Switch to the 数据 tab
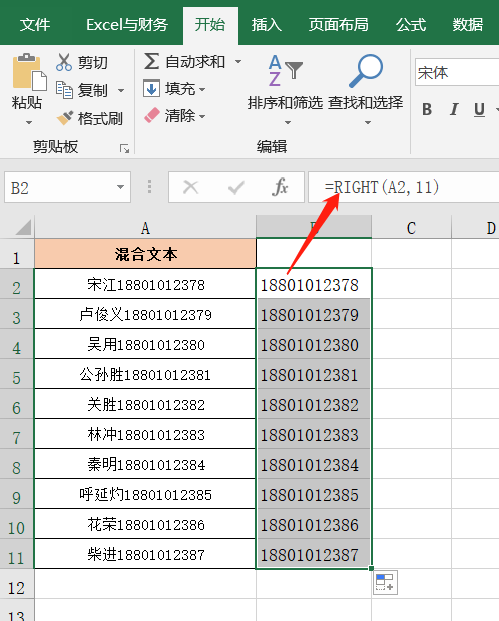 coord(468,25)
